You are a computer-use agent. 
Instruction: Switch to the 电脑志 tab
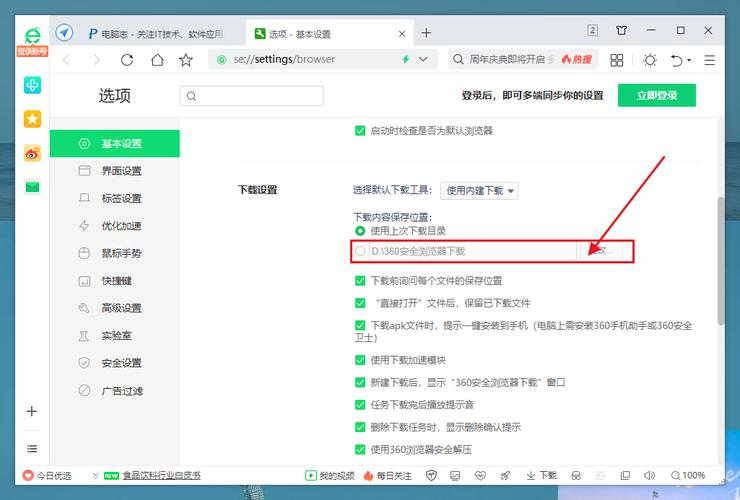point(155,34)
